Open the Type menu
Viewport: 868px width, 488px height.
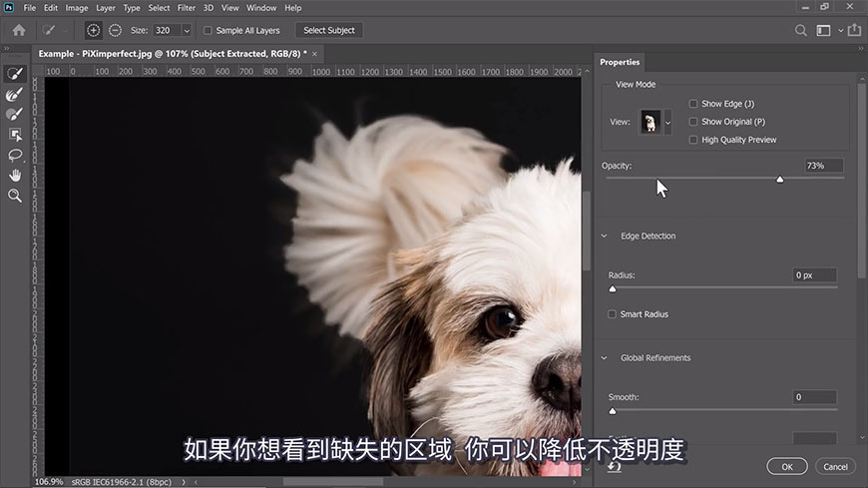[x=131, y=8]
